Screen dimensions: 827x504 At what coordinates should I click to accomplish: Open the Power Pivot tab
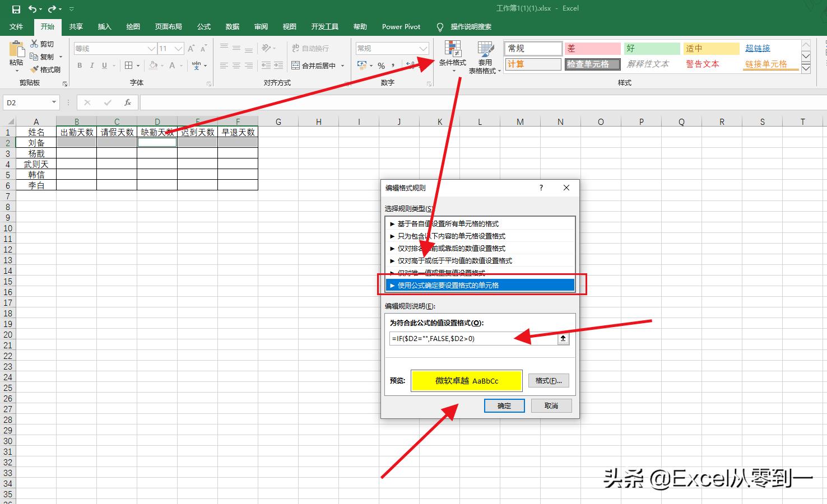click(401, 26)
